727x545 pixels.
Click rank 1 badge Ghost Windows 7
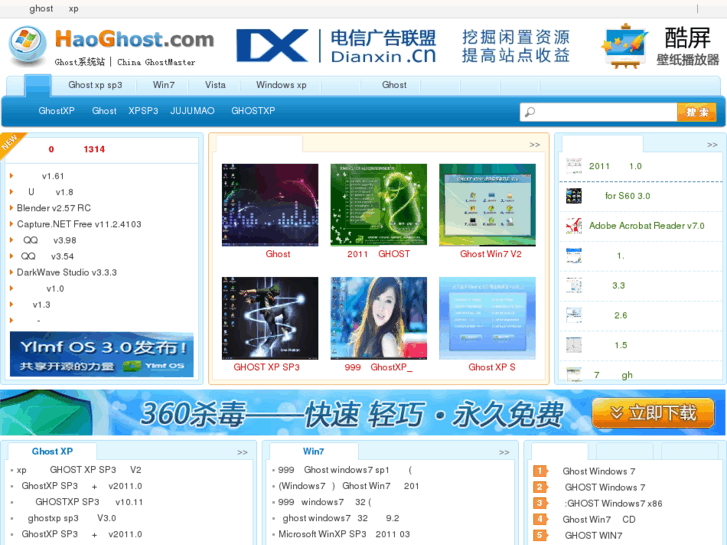pyautogui.click(x=540, y=471)
